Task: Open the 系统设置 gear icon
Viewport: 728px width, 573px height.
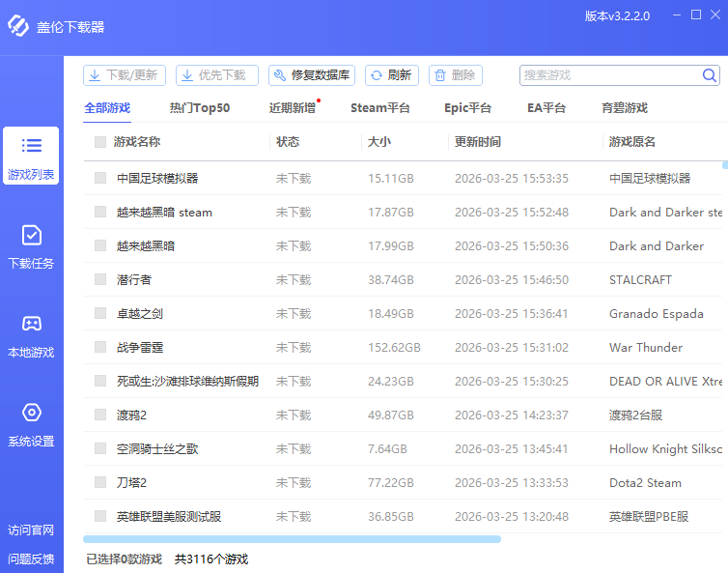Action: tap(31, 413)
